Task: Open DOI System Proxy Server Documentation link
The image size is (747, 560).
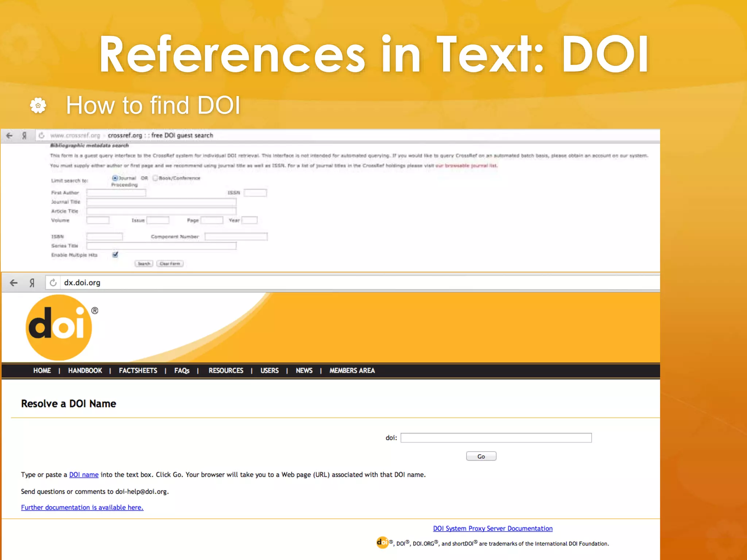Action: click(493, 528)
